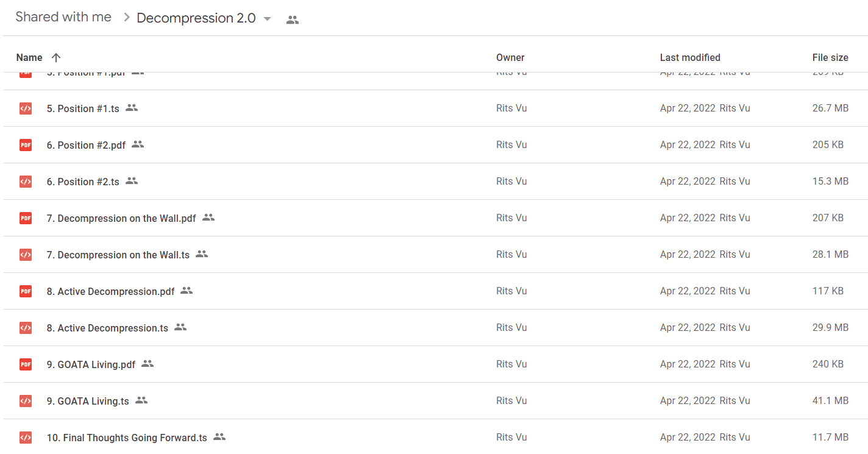This screenshot has width=868, height=454.
Task: Click the Last modified column header
Action: coord(690,57)
